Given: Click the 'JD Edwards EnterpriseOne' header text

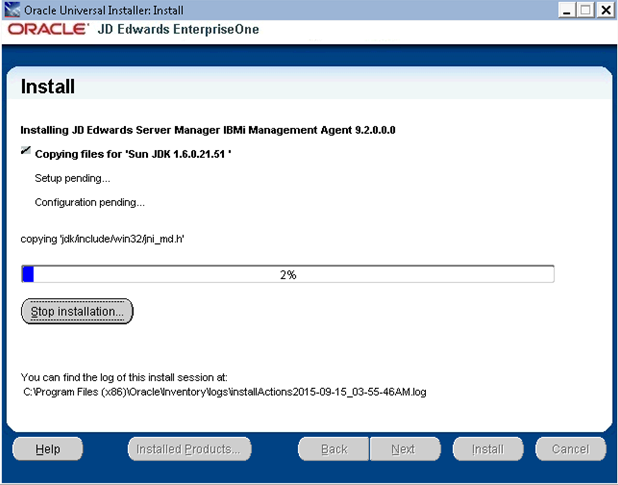Looking at the screenshot, I should pyautogui.click(x=178, y=29).
